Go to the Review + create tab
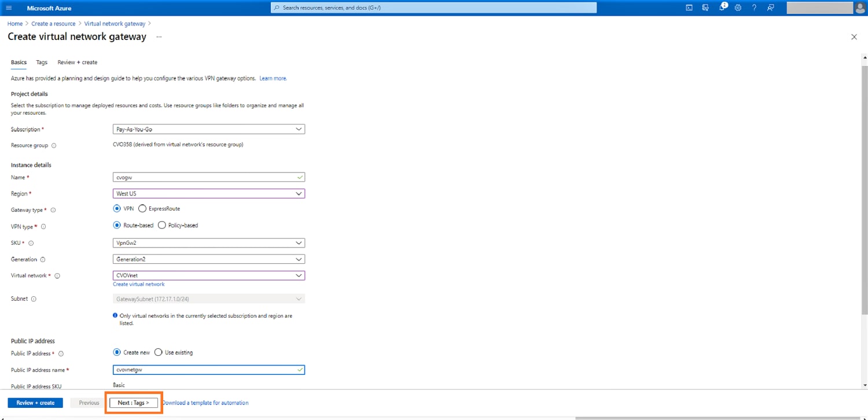The width and height of the screenshot is (868, 420). point(78,62)
